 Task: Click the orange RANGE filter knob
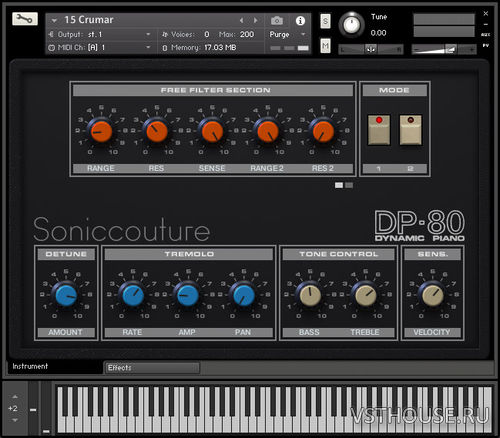coord(101,131)
